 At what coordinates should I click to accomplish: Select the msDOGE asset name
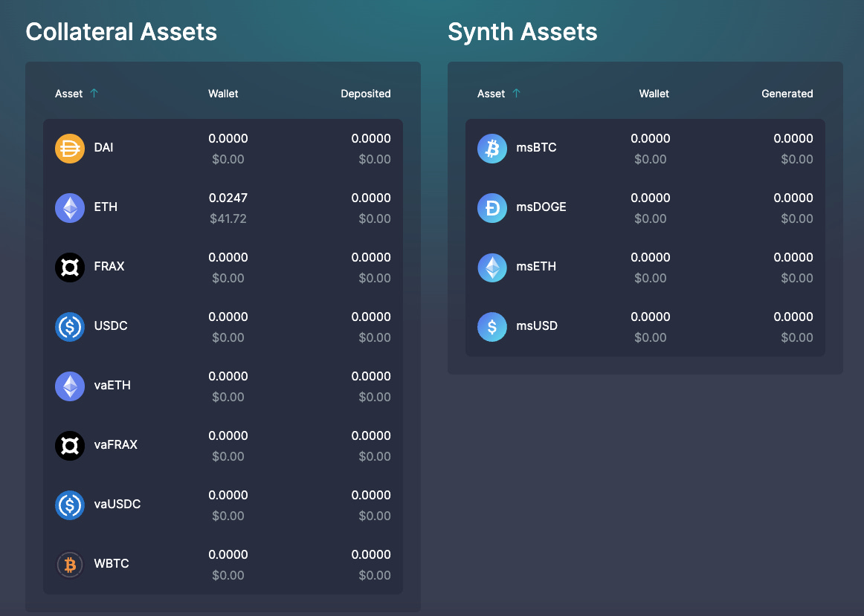[541, 207]
